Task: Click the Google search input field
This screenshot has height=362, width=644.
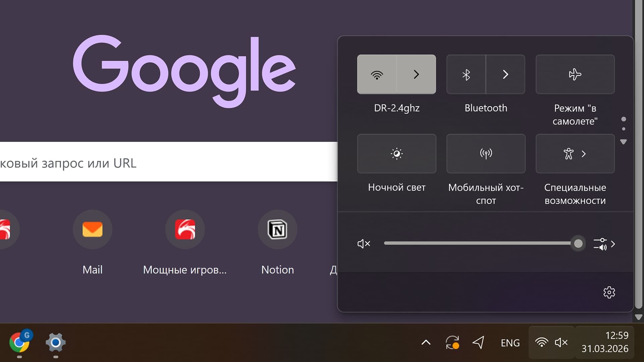Action: (168, 162)
